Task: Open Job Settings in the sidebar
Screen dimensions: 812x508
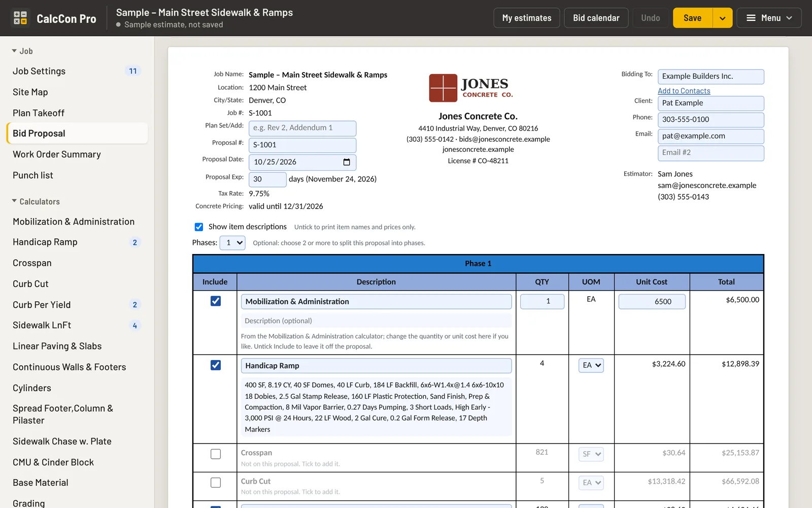Action: click(x=77, y=71)
